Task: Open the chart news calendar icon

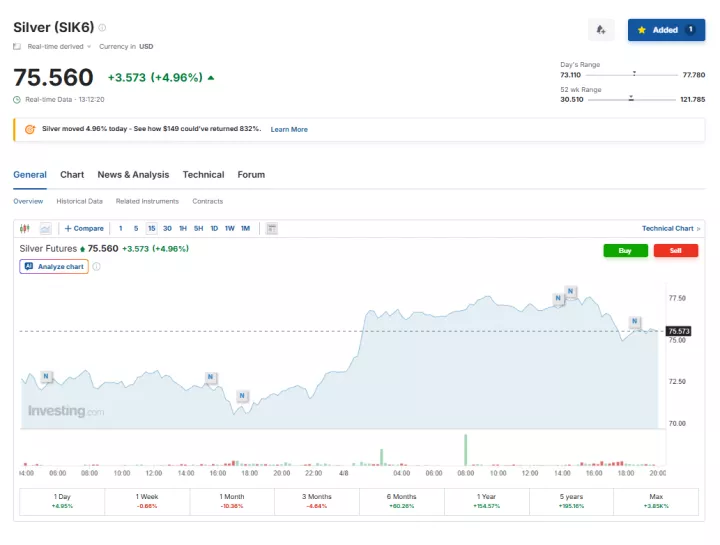Action: [272, 228]
